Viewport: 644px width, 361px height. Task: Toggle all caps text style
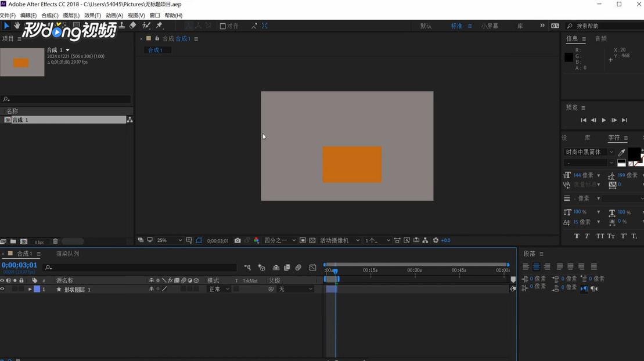pyautogui.click(x=600, y=236)
